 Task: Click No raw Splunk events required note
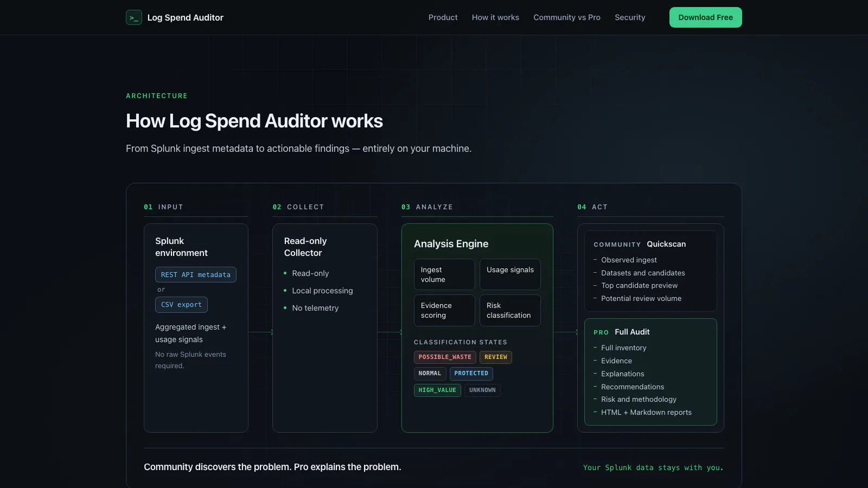click(x=190, y=360)
